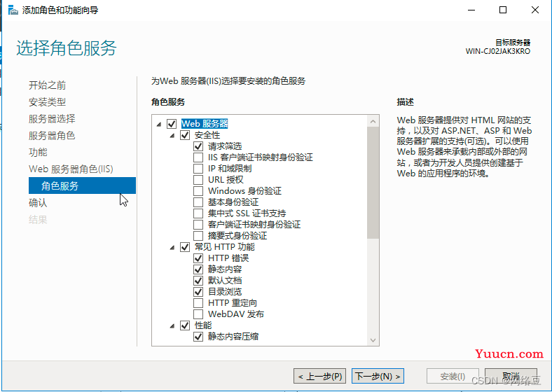Toggle the 安全性 checkbox
Screen dimensions: 552x392
pyautogui.click(x=185, y=135)
